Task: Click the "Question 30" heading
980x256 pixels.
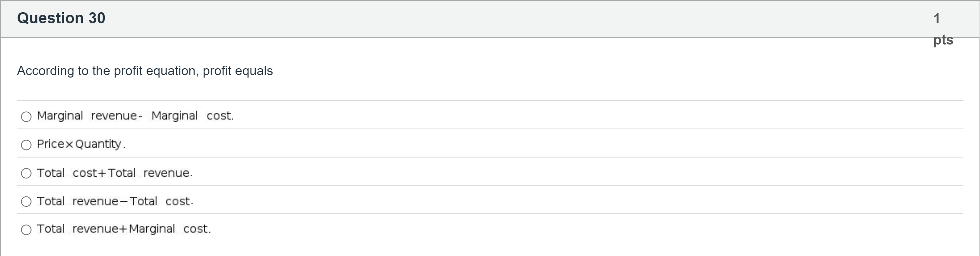Action: click(61, 18)
